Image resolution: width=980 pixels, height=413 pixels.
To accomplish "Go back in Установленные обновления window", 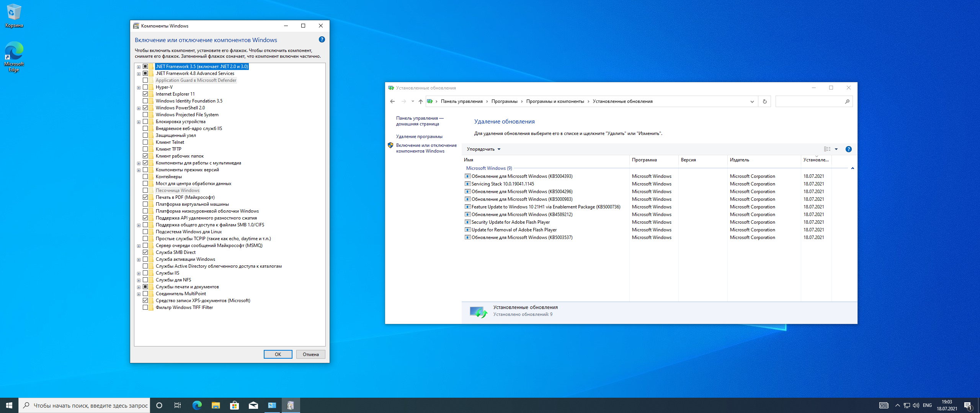I will coord(392,101).
